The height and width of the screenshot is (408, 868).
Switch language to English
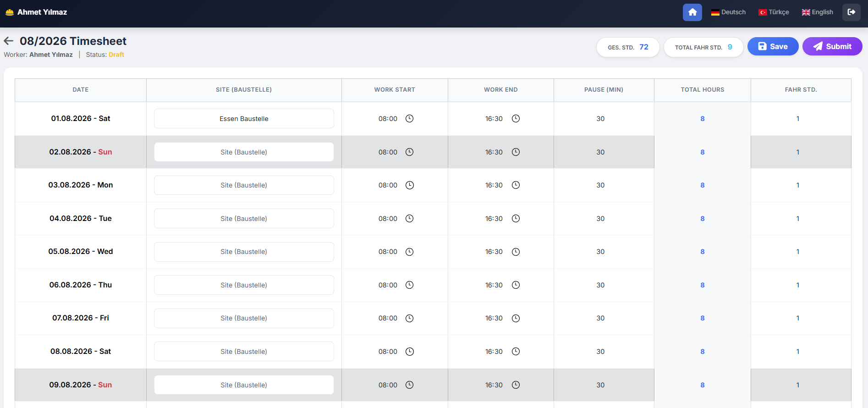coord(818,12)
